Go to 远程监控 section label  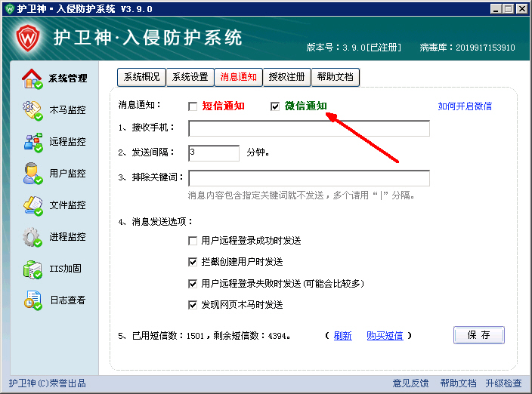click(x=67, y=142)
